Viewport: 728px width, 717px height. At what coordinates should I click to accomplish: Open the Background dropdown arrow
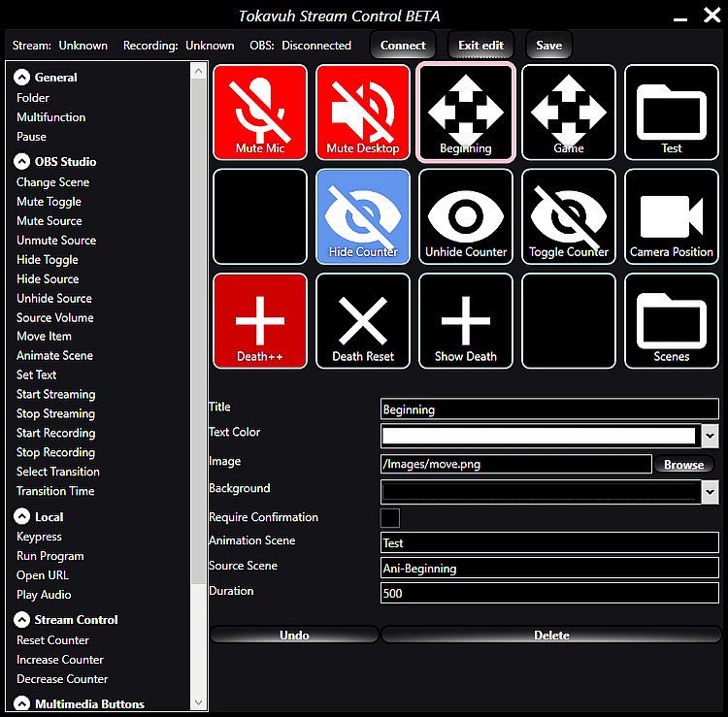[710, 493]
